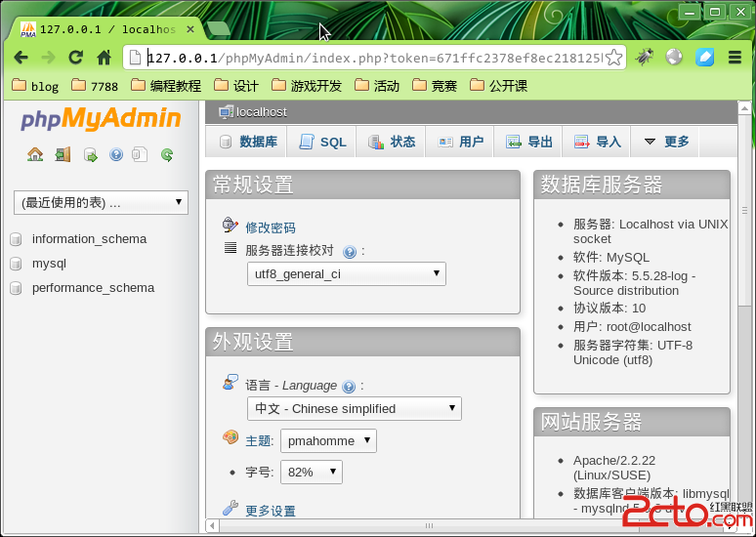Click the wrench icon beside 更多设置
756x537 pixels.
pos(230,508)
